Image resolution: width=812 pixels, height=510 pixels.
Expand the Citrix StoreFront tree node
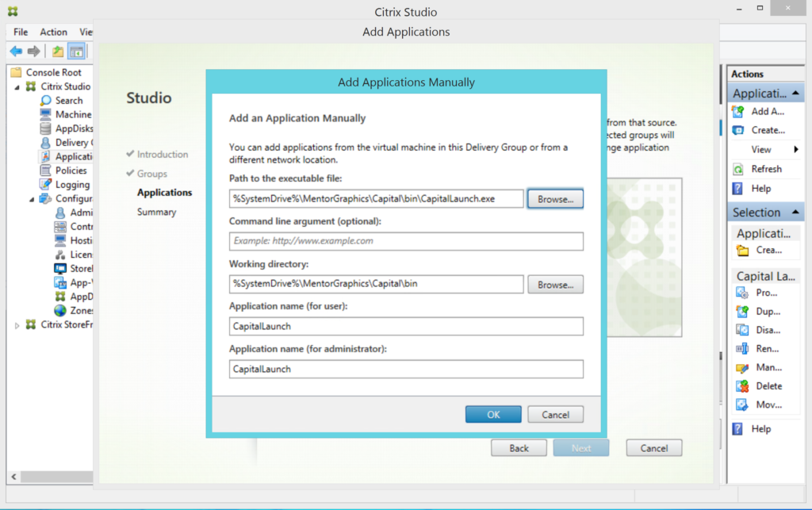coord(17,325)
